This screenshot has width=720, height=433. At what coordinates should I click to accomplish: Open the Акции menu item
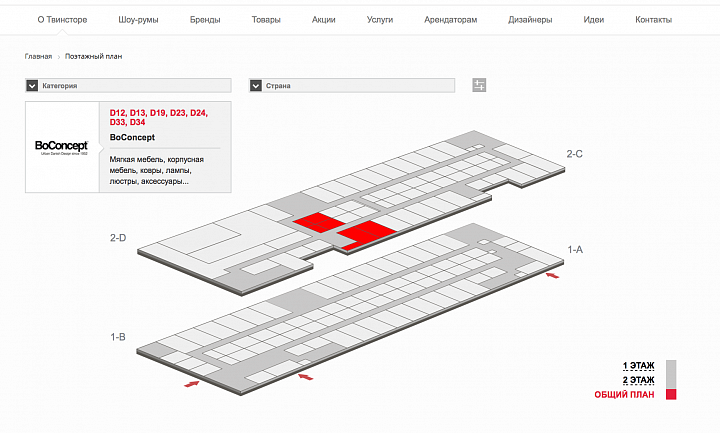coord(323,20)
